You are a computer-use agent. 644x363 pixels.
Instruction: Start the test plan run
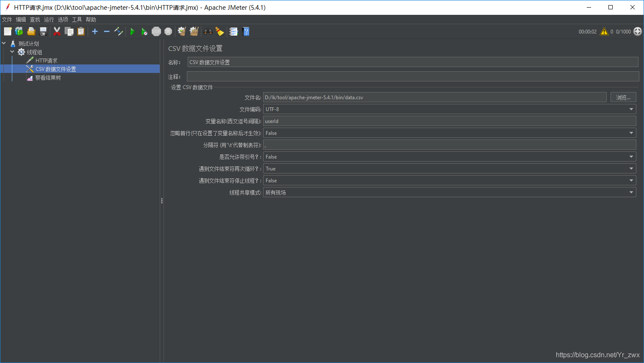[x=132, y=31]
